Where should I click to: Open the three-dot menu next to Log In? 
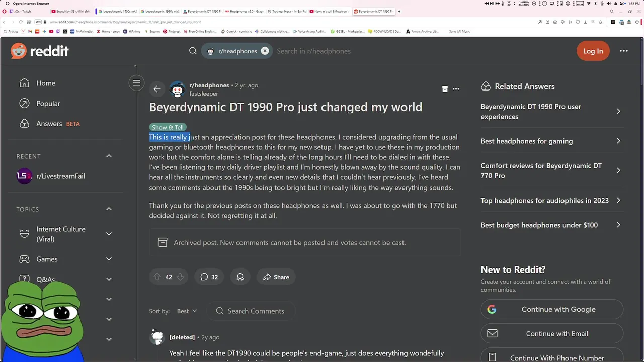click(624, 51)
